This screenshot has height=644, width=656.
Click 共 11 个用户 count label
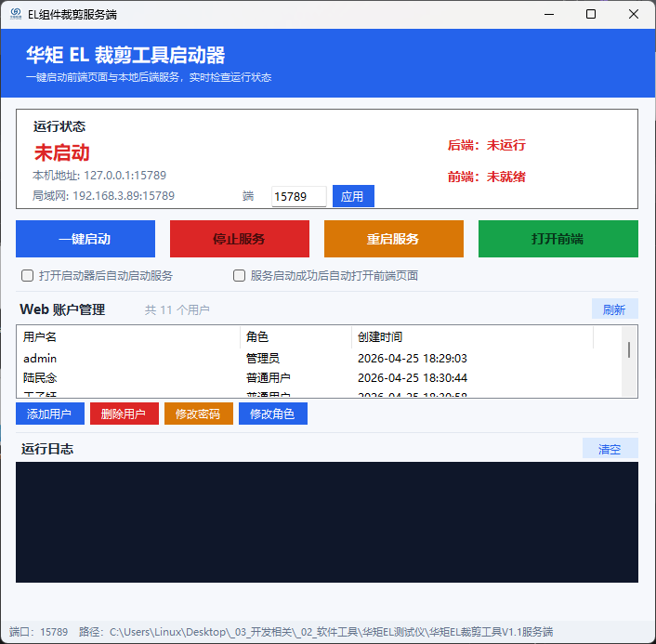tap(177, 310)
